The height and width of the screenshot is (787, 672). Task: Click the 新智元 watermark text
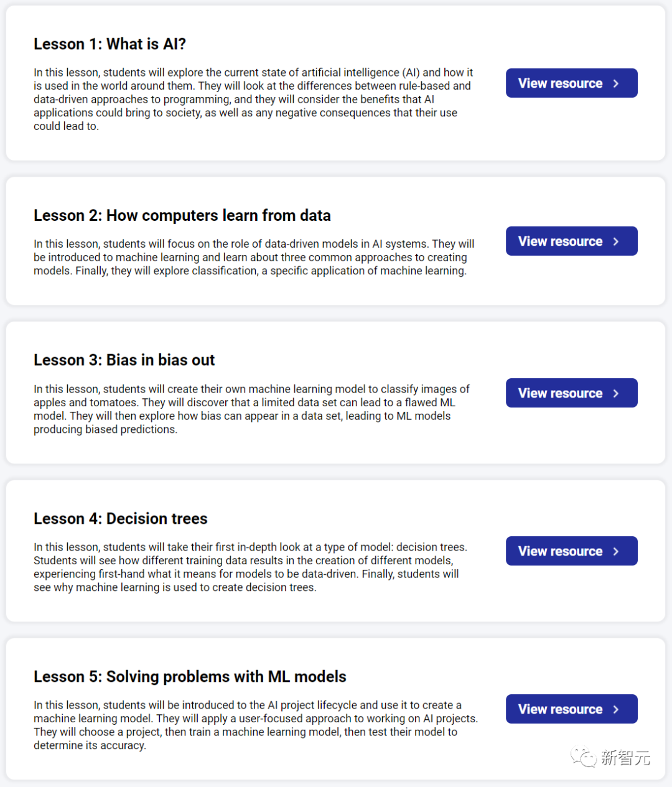pos(625,758)
